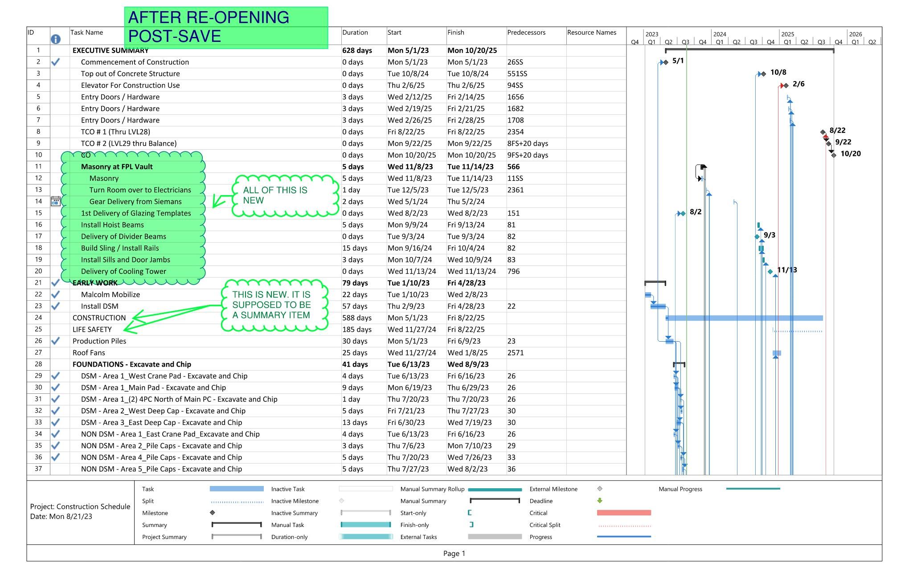Select FOUNDATIONS - Excavate and Chip summary row
The width and height of the screenshot is (909, 588).
click(131, 364)
